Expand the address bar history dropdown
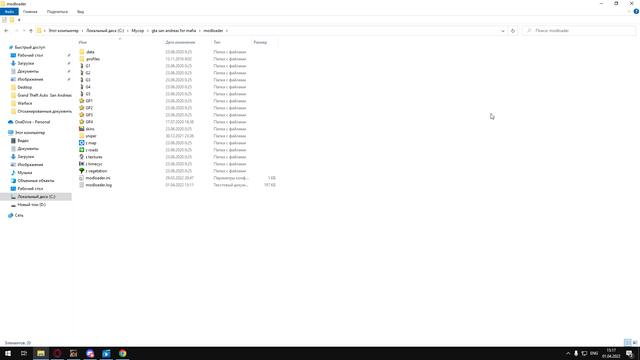Image resolution: width=640 pixels, height=360 pixels. tap(503, 31)
